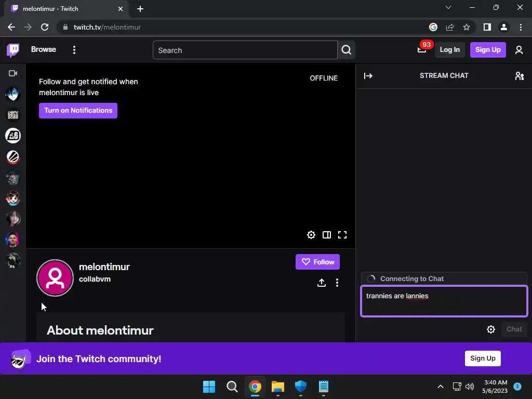Click the purple Sign Up button in the top navigation
Screen dimensions: 532x399
point(487,50)
